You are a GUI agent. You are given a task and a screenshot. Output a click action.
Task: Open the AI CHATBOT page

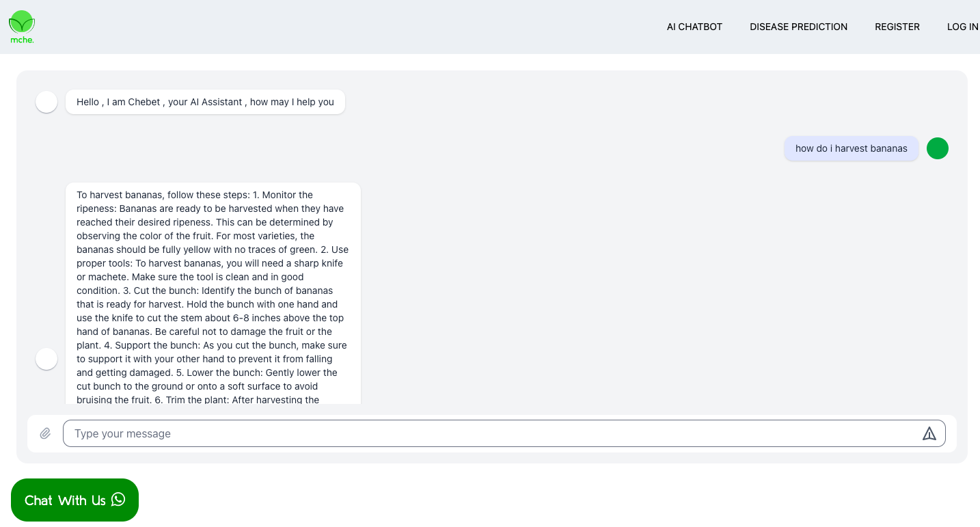point(694,27)
